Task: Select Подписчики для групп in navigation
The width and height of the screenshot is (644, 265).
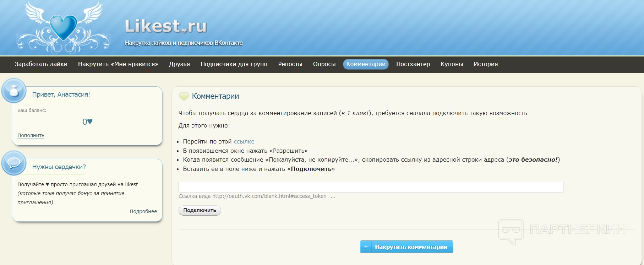Action: 234,64
